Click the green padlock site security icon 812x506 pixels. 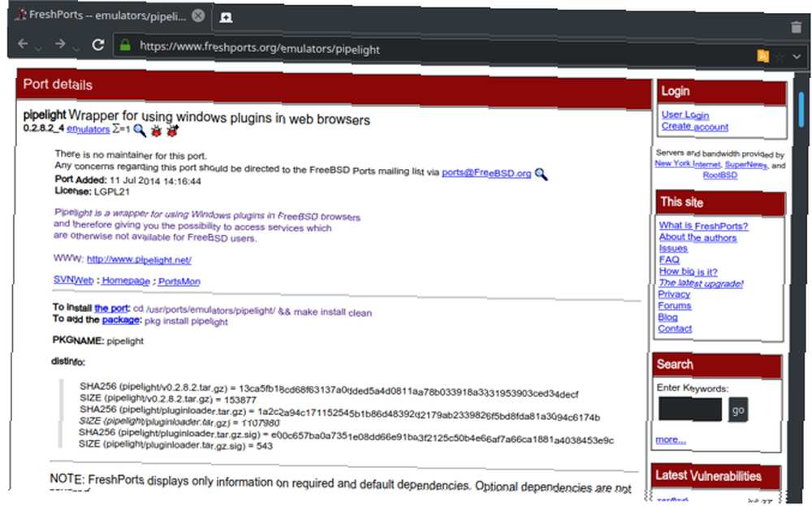[125, 45]
